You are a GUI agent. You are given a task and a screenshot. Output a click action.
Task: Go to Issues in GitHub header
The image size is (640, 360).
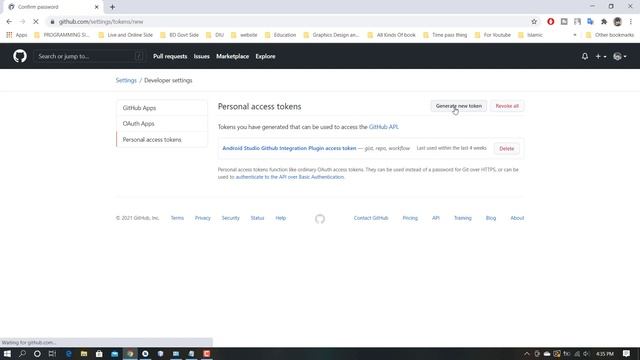point(202,56)
